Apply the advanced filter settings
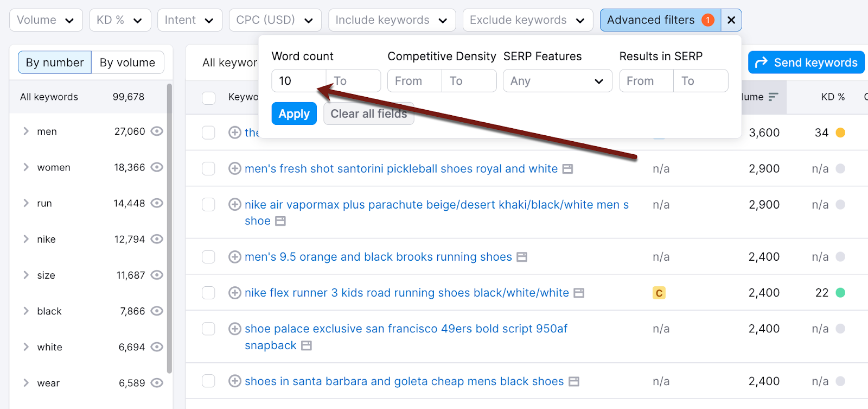The height and width of the screenshot is (409, 868). [x=294, y=114]
